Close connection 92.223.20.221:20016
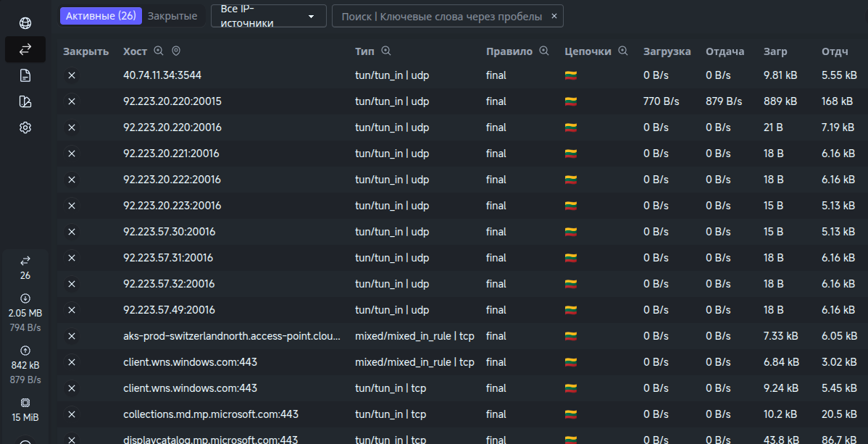Screen dimensions: 868x444 point(72,154)
